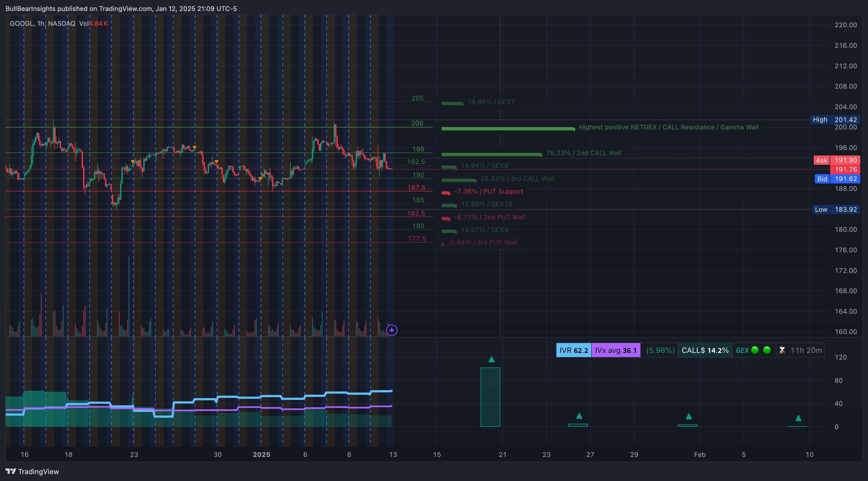Click the -6.77% / 2nd PUT Wall label
This screenshot has height=481, width=868.
(489, 217)
